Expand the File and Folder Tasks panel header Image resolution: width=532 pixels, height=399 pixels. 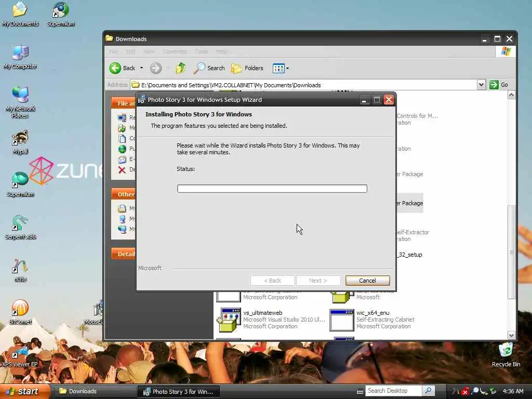click(124, 103)
